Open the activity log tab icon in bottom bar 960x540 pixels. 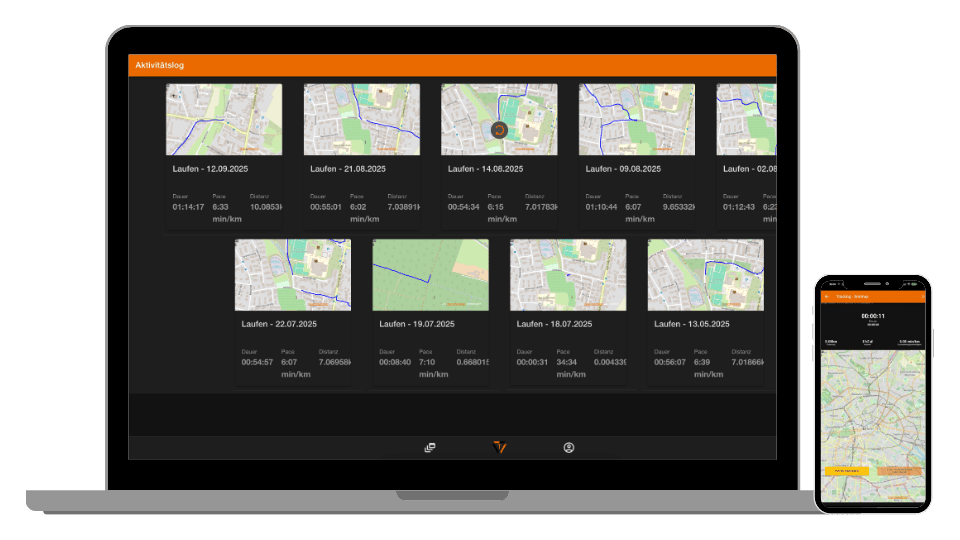(x=430, y=448)
